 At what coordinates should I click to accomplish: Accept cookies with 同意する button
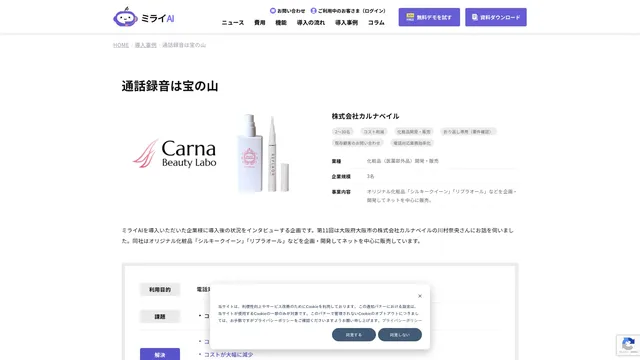(354, 335)
